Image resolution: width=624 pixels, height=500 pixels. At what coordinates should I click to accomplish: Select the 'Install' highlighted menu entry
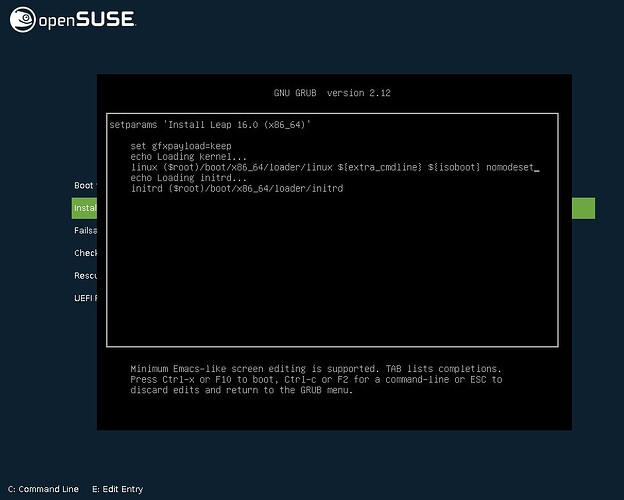tap(84, 208)
